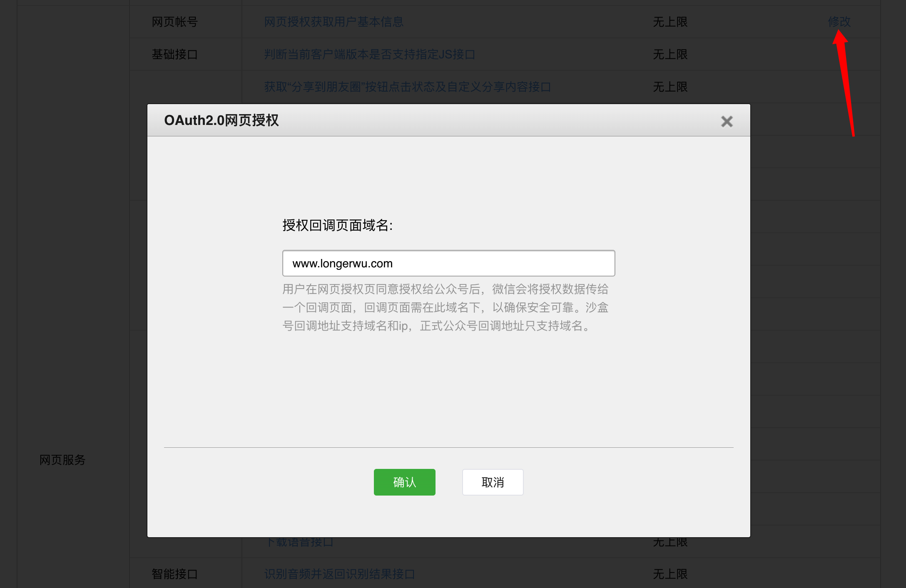Click the OAuth2.0网页授权 dialog title
The width and height of the screenshot is (906, 588).
221,120
